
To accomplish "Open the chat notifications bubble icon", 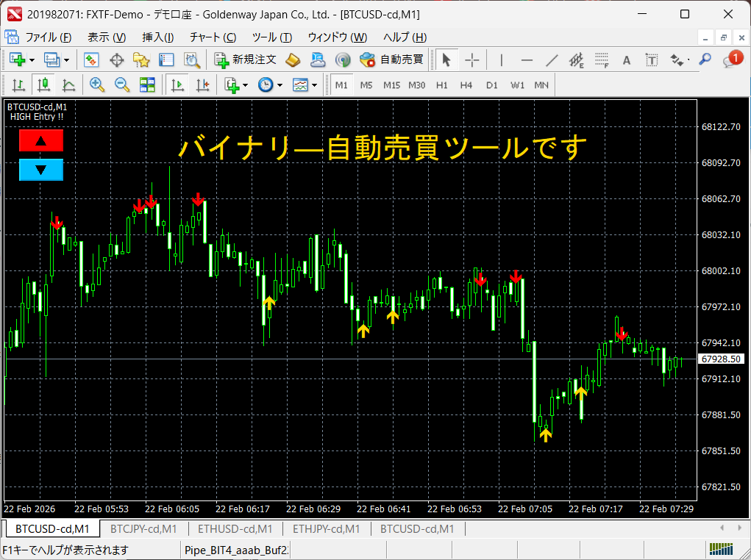I will click(733, 60).
